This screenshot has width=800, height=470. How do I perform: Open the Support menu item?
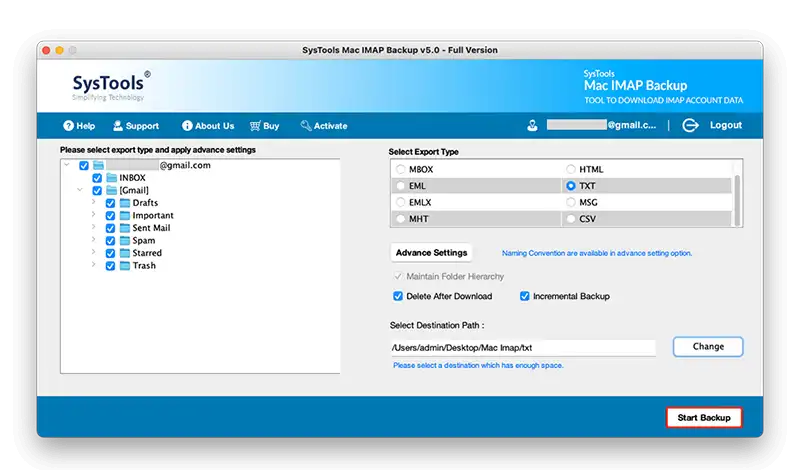tap(136, 126)
